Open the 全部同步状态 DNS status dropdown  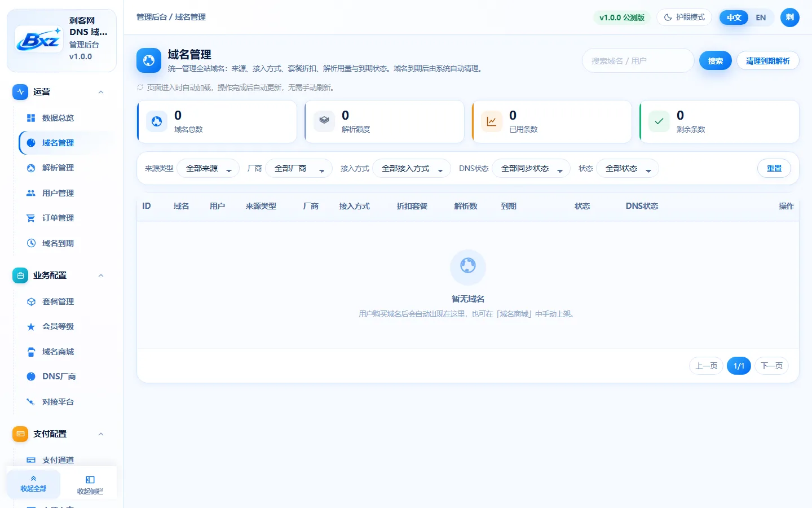click(531, 168)
